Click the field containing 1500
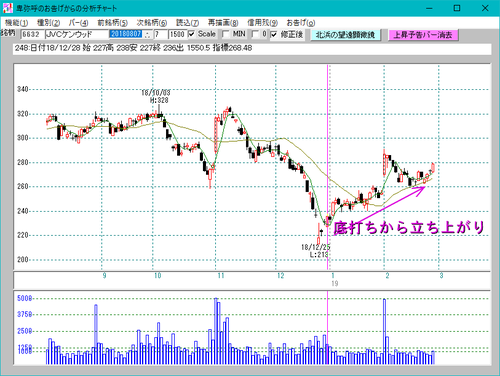 pos(177,34)
